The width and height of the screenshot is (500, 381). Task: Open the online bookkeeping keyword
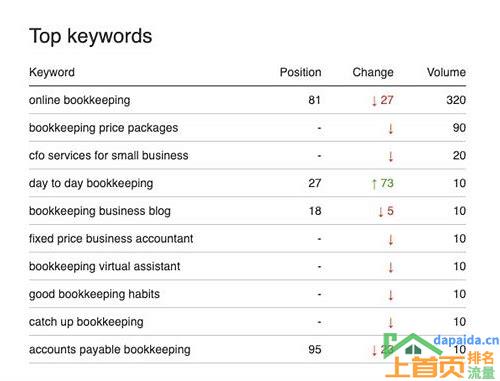click(79, 100)
